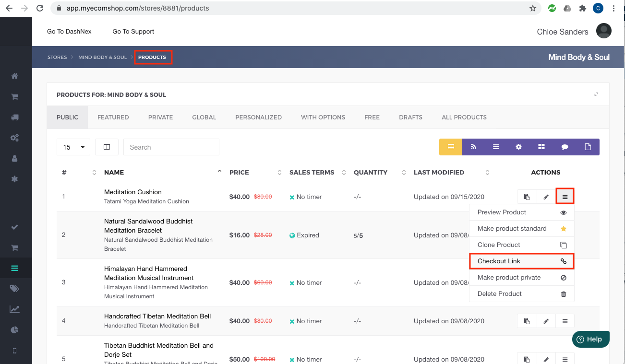Open the browser extensions puzzle icon
Screen dimensions: 625x364
pos(583,8)
